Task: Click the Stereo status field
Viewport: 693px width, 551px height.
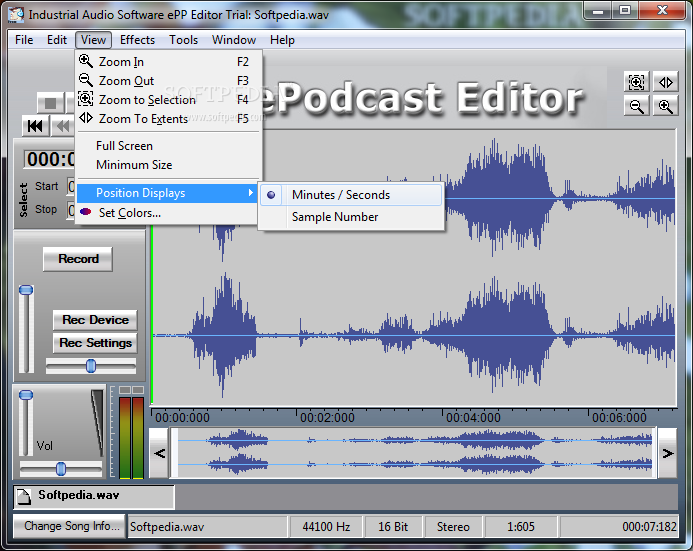Action: [x=453, y=527]
